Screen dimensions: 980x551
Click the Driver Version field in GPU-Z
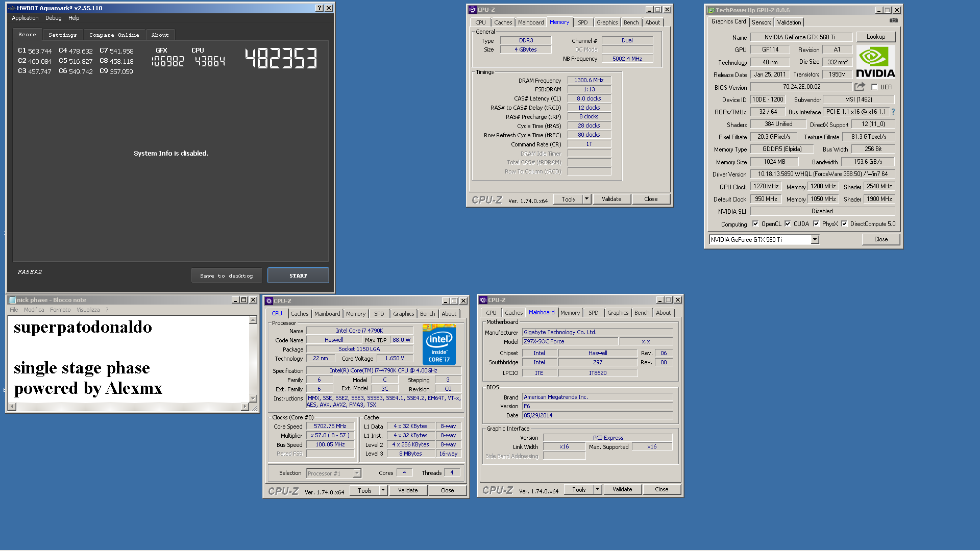point(823,174)
